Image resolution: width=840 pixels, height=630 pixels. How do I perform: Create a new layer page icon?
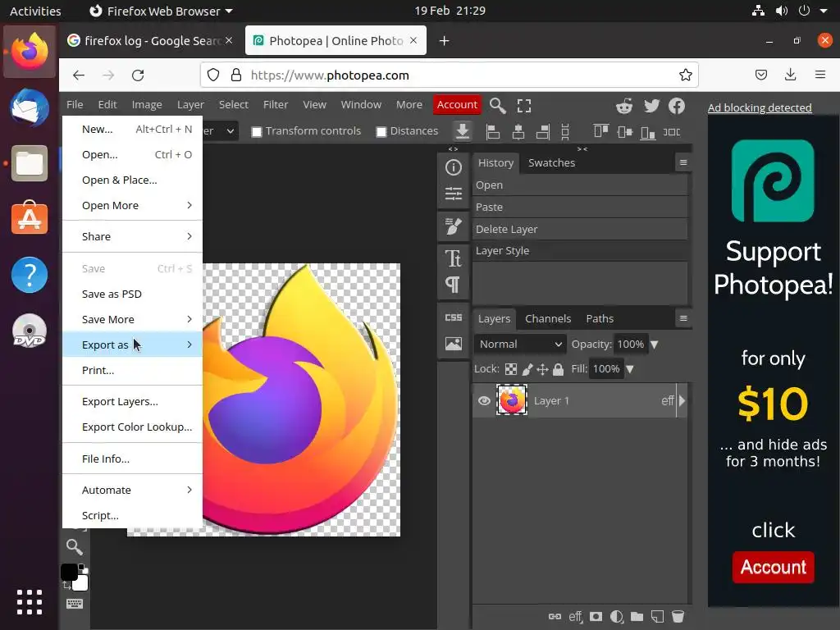pos(657,617)
